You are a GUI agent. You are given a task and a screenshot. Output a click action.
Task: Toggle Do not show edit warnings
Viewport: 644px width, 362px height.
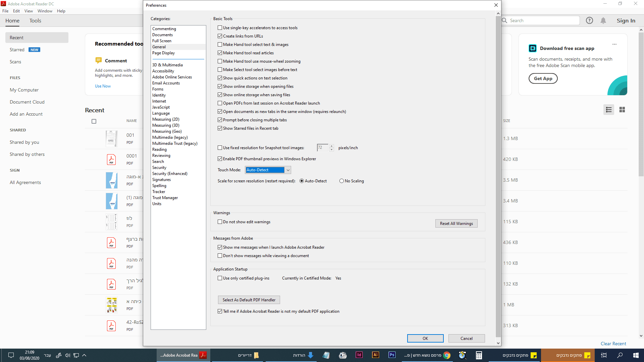click(220, 222)
